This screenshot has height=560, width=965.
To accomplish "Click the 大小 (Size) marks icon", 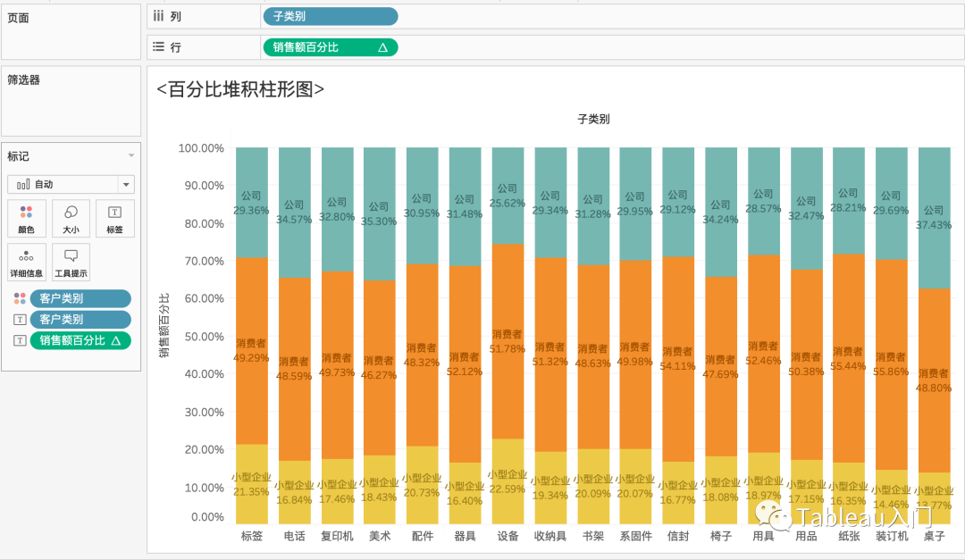I will (71, 218).
